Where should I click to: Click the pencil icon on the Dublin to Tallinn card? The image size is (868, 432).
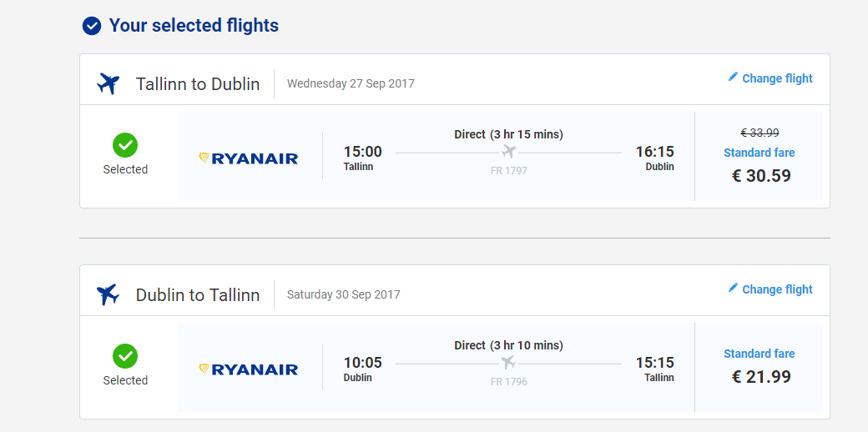pyautogui.click(x=733, y=288)
